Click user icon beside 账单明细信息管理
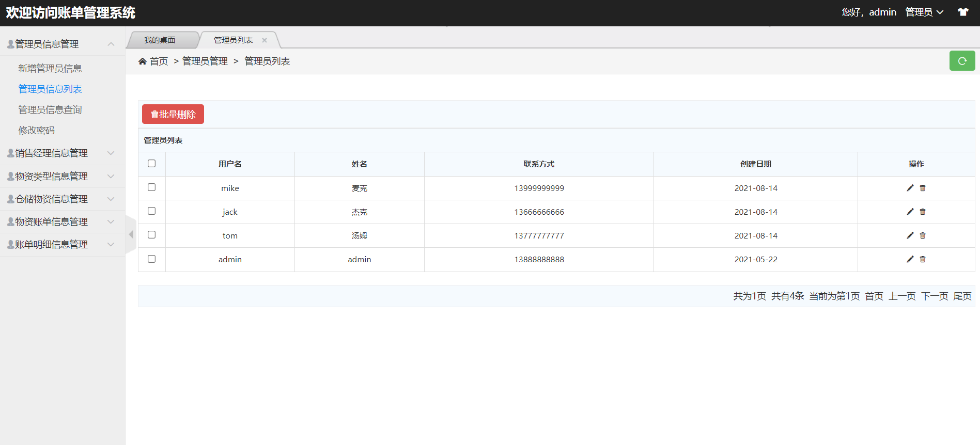This screenshot has width=980, height=445. coord(11,244)
